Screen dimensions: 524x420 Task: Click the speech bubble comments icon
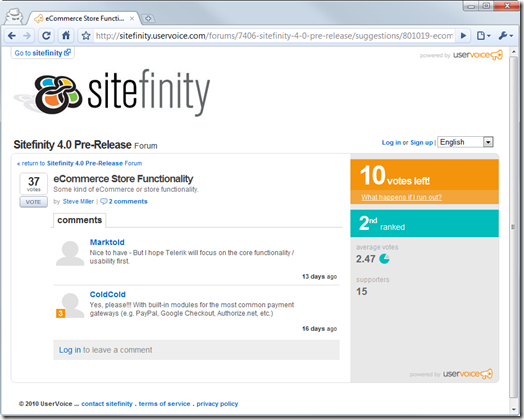tap(104, 201)
